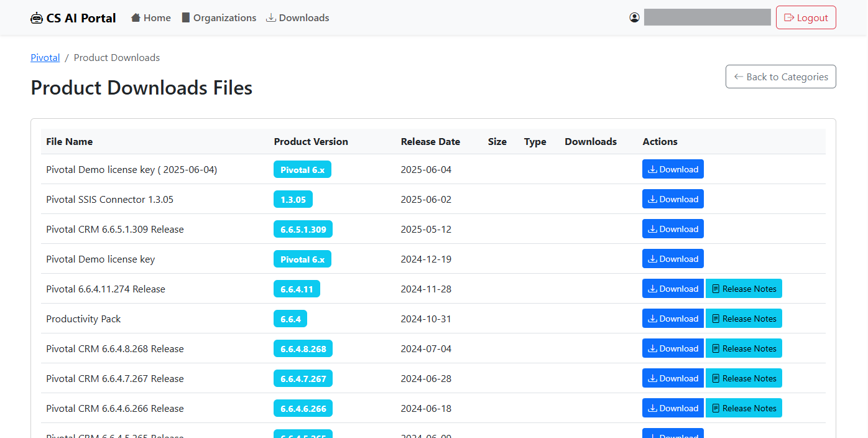The height and width of the screenshot is (438, 868).
Task: Download Pivotal CRM 6.6.4.6.266 Release
Action: pos(673,408)
